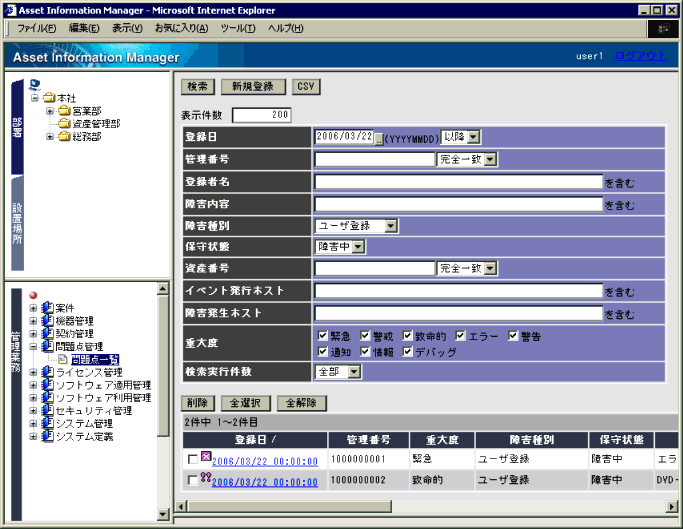Toggle the デバッグ severity checkbox
The width and height of the screenshot is (683, 529).
point(407,351)
